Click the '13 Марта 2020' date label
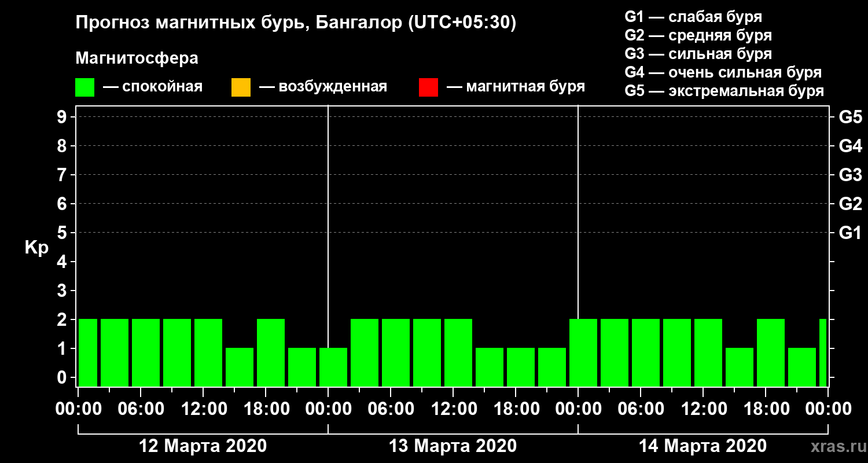This screenshot has width=868, height=463. [453, 446]
